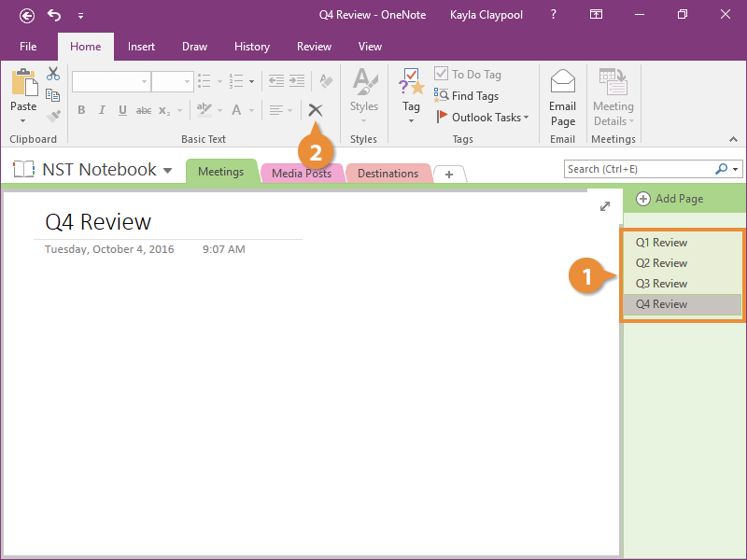Click the Paste clipboard icon

click(24, 82)
